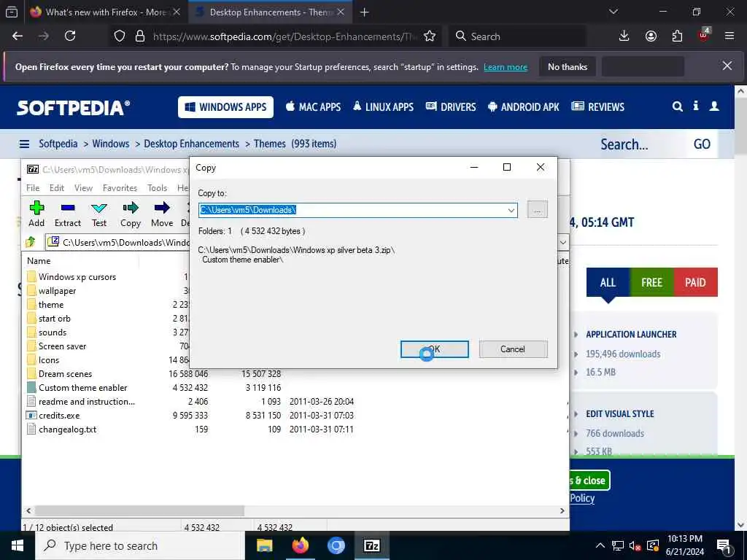Click the 7-Zip Copy toolbar icon
This screenshot has width=747, height=560.
131,214
